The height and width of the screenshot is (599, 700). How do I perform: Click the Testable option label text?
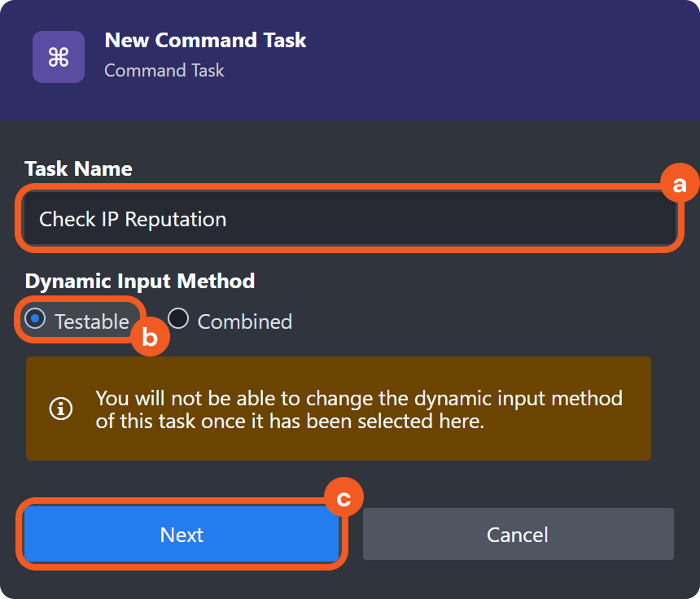[91, 321]
